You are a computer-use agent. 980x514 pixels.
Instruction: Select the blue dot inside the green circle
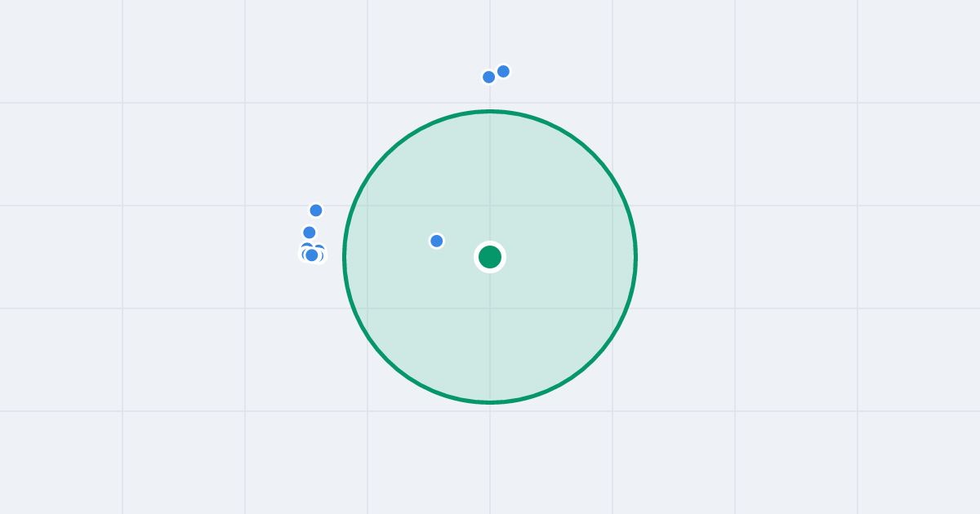437,241
